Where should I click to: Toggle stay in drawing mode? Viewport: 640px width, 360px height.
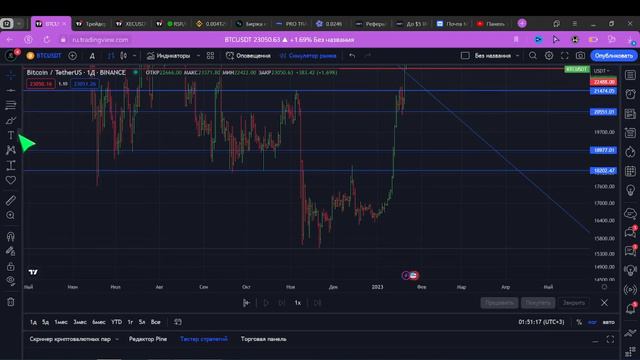click(11, 251)
